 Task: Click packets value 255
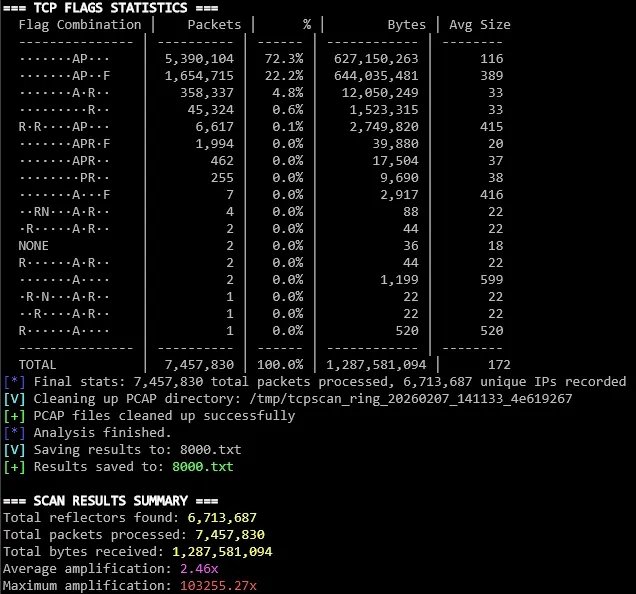pyautogui.click(x=222, y=178)
